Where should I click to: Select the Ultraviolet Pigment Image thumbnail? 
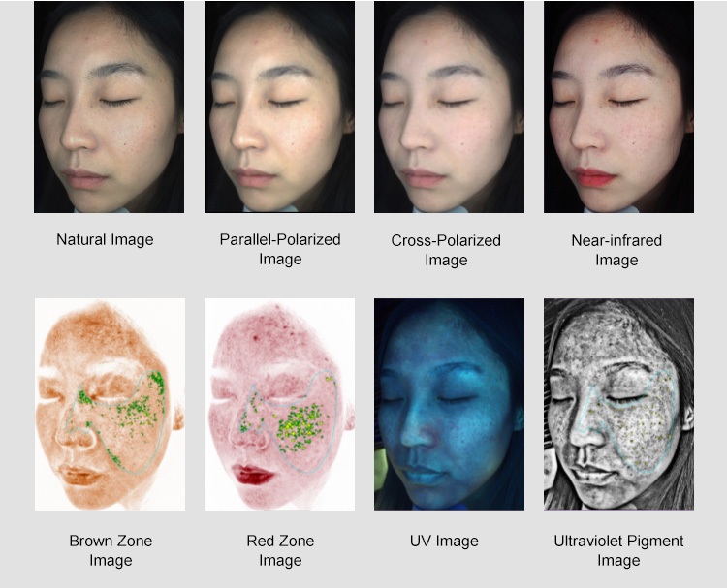[x=619, y=405]
